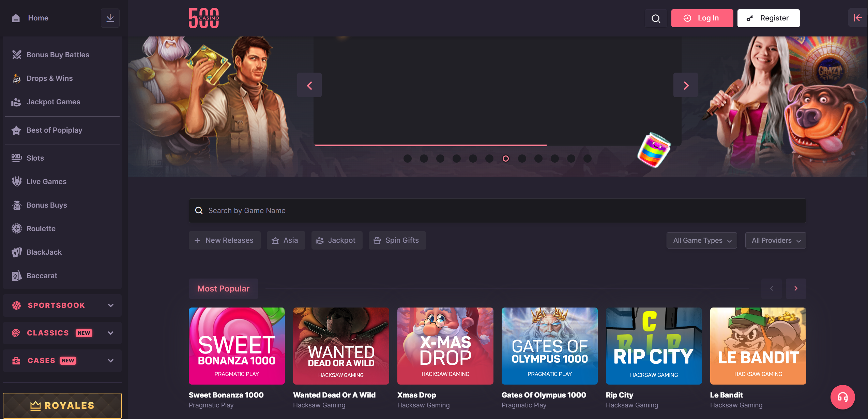Select the active seventh banner slide dot
The height and width of the screenshot is (419, 868).
[x=506, y=159]
